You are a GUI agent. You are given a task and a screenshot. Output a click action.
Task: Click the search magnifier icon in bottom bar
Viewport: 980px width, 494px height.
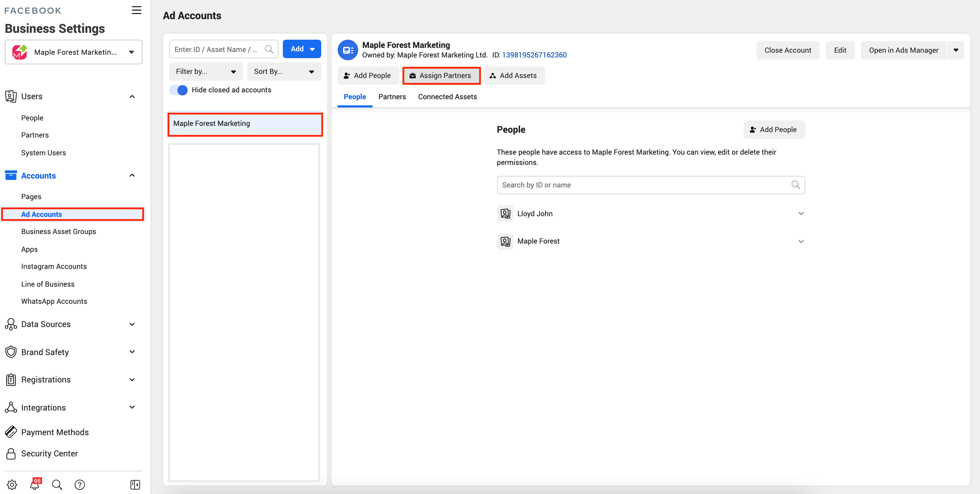click(57, 484)
